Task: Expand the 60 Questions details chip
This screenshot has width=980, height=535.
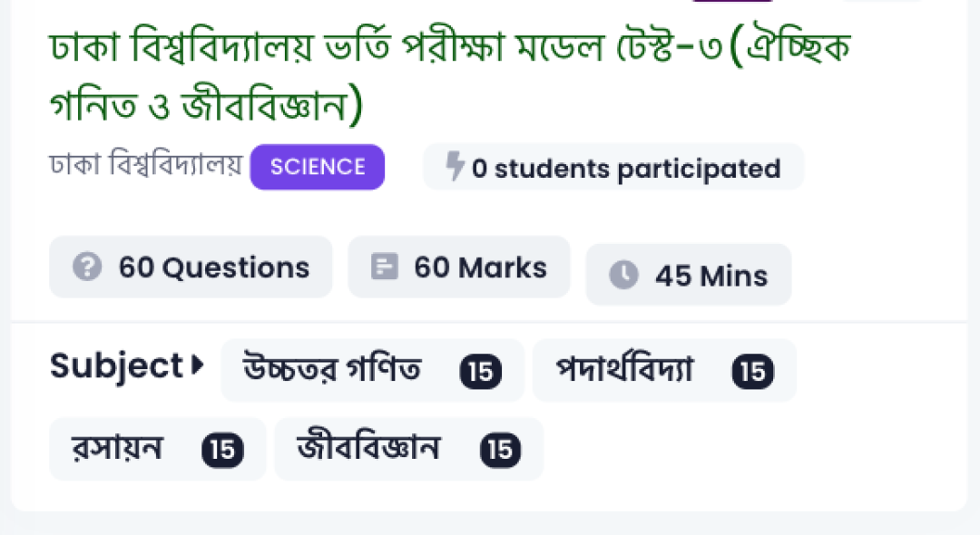Action: (191, 267)
